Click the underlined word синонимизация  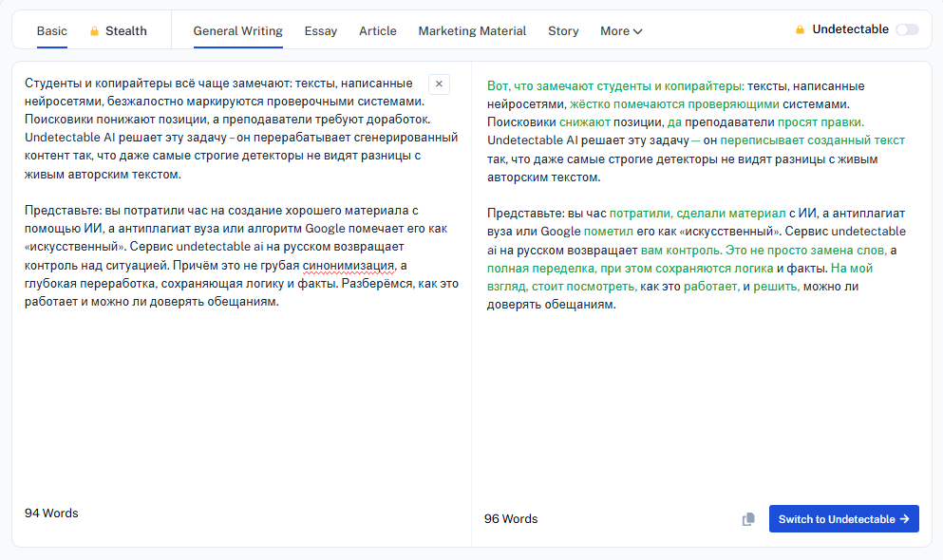coord(349,266)
